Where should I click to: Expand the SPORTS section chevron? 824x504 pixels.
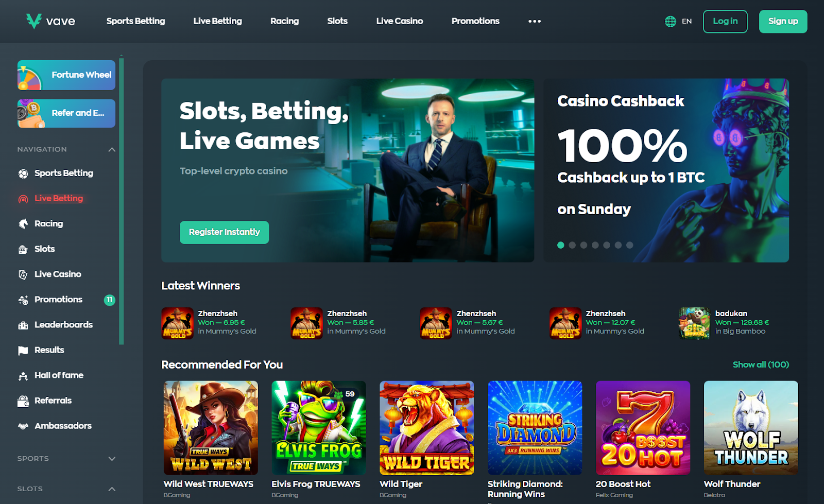(112, 459)
